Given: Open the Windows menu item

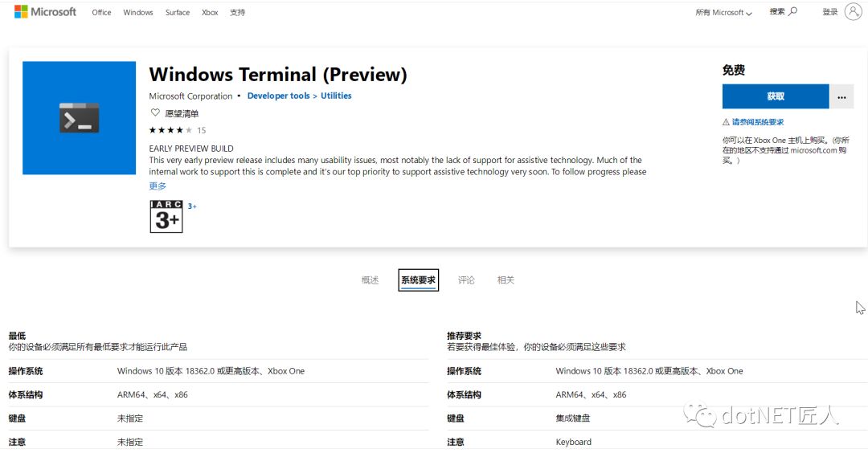Looking at the screenshot, I should [x=138, y=12].
